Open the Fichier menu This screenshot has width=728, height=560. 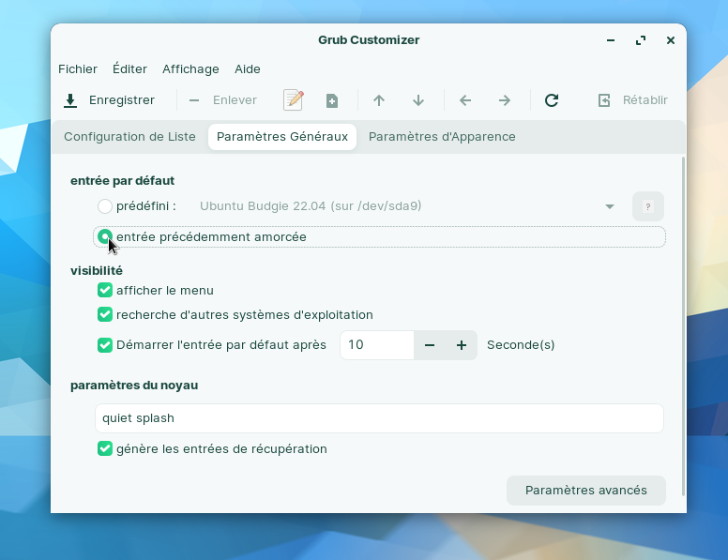point(78,69)
